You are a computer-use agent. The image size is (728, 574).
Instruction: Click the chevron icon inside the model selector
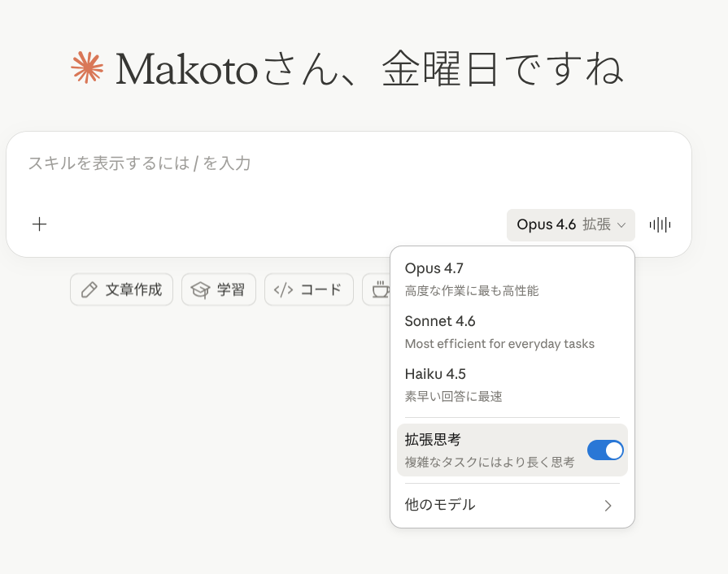click(x=623, y=225)
